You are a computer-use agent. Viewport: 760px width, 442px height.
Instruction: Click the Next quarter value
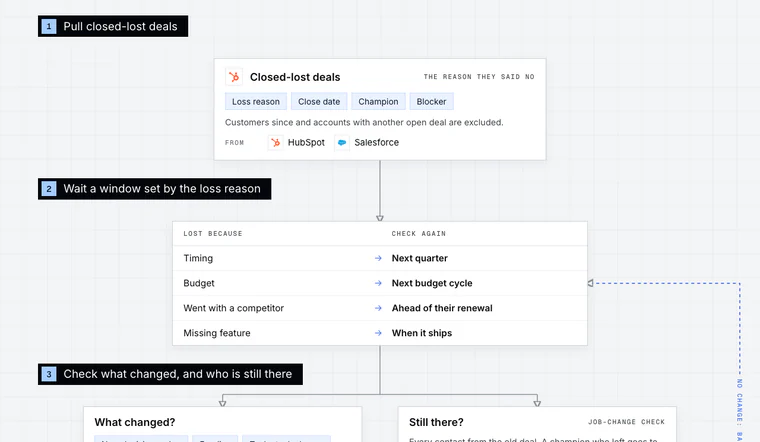(x=420, y=258)
